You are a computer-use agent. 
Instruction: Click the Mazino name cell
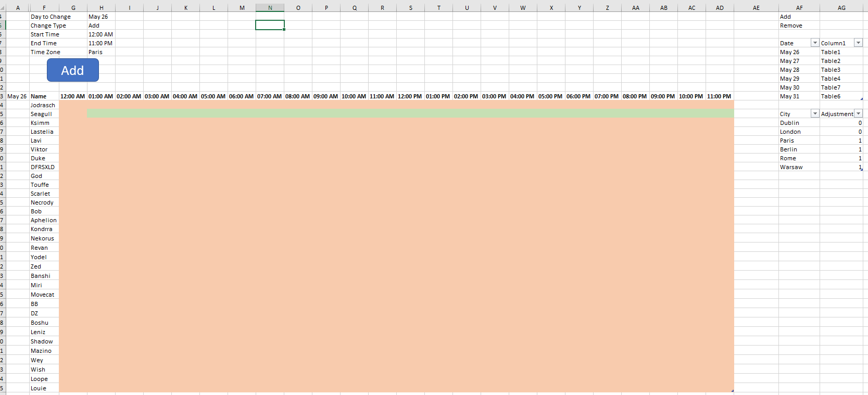point(44,351)
